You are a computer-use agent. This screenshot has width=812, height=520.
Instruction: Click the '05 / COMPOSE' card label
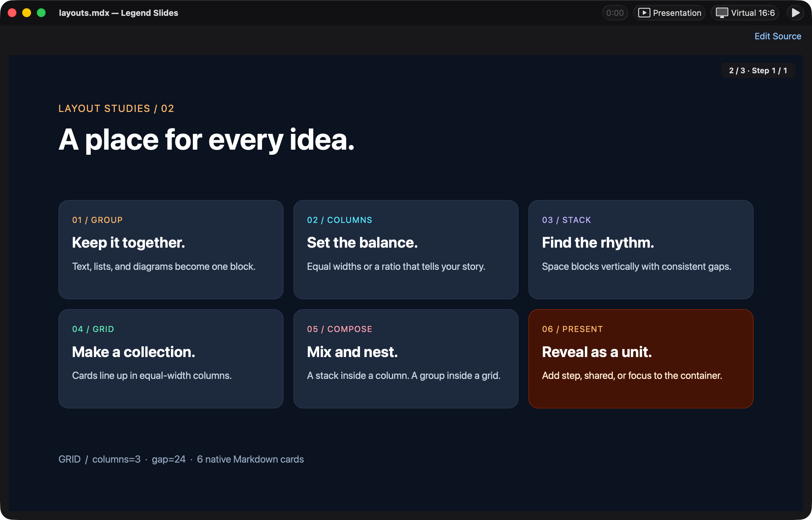pos(339,329)
